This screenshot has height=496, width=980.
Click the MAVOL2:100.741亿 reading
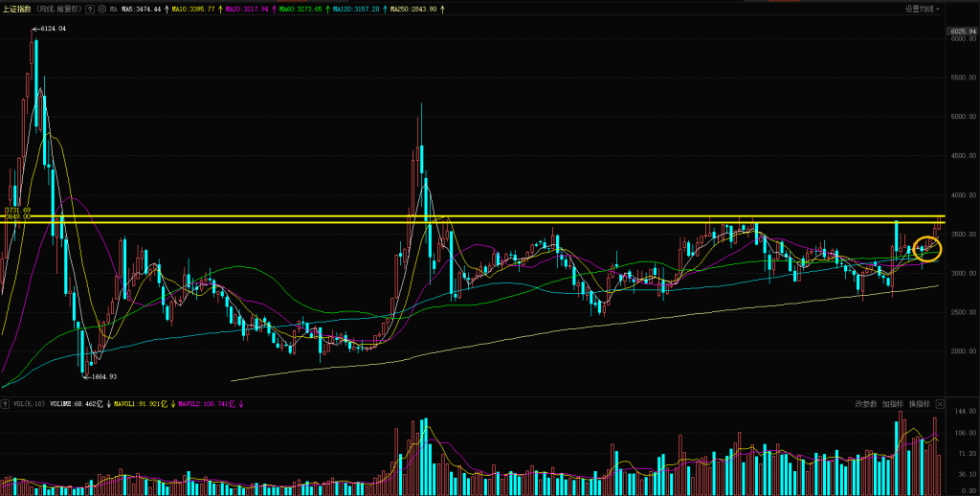coord(205,404)
